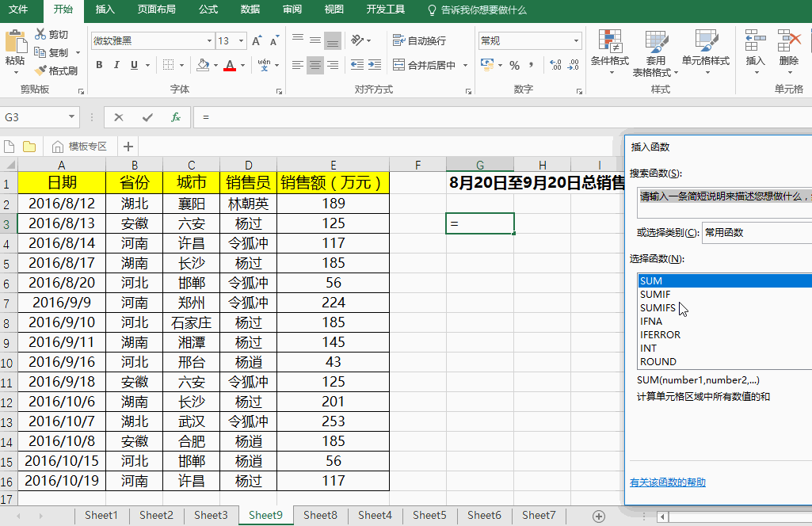
Task: Open the function category 常用函数 dropdown
Action: tap(757, 232)
